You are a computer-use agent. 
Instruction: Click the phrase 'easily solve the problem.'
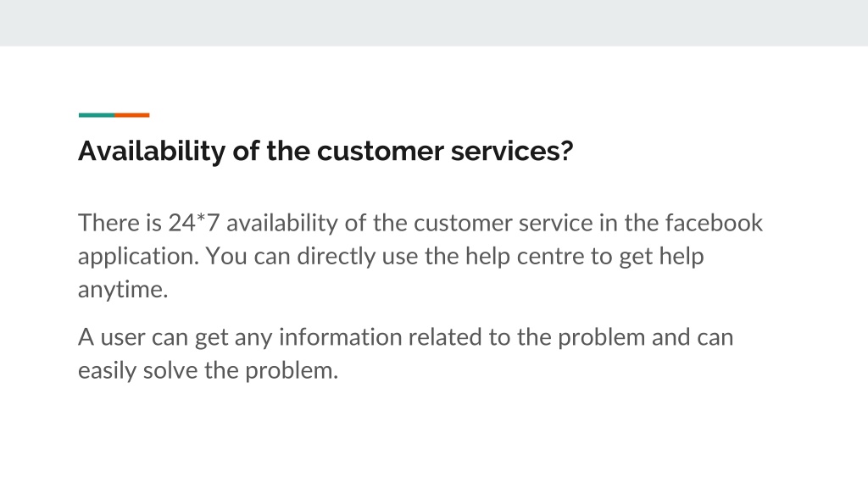tap(209, 371)
